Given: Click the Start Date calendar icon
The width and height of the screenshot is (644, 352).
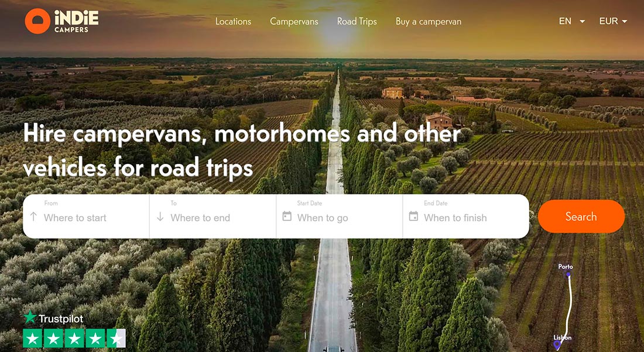Looking at the screenshot, I should point(287,216).
